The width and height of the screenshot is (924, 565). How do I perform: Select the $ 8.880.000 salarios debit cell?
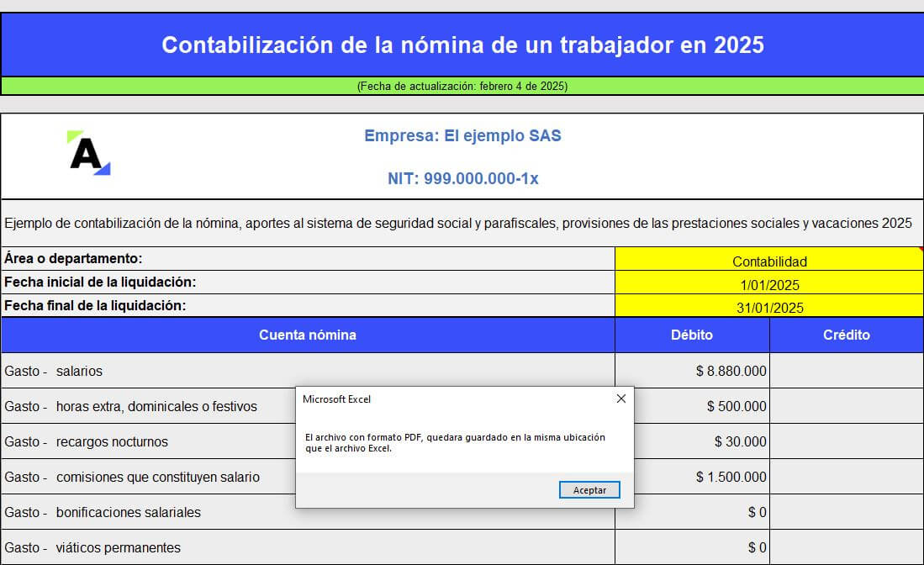pos(692,371)
